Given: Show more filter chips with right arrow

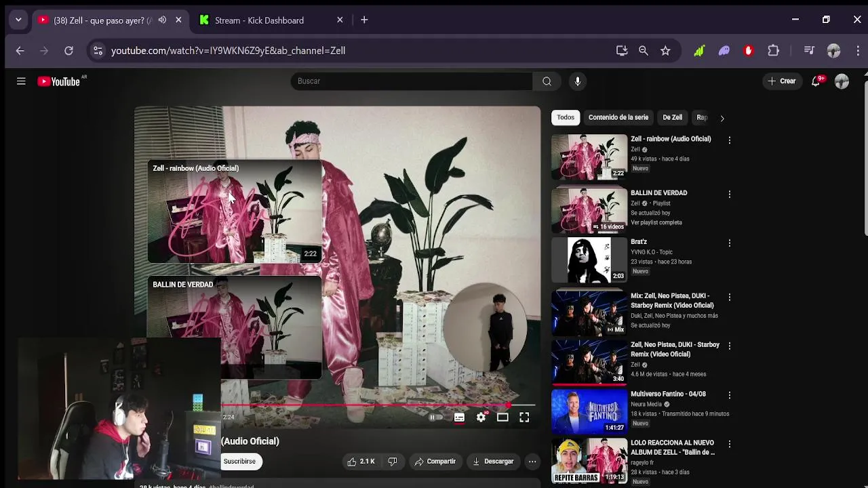Looking at the screenshot, I should tap(722, 118).
